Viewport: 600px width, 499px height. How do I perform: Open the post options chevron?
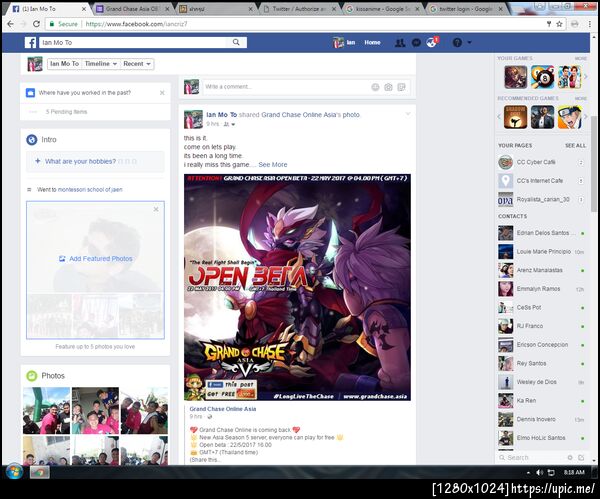(408, 114)
